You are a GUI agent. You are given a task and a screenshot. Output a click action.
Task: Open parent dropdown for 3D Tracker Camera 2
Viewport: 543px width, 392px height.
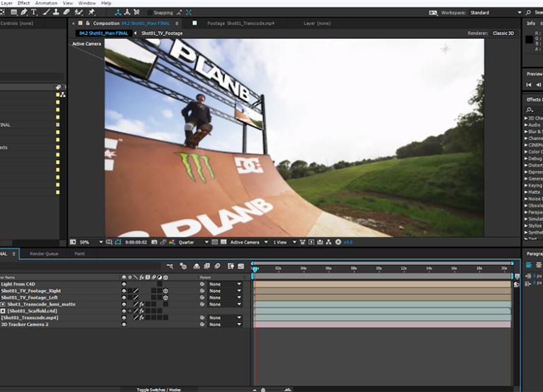point(225,325)
